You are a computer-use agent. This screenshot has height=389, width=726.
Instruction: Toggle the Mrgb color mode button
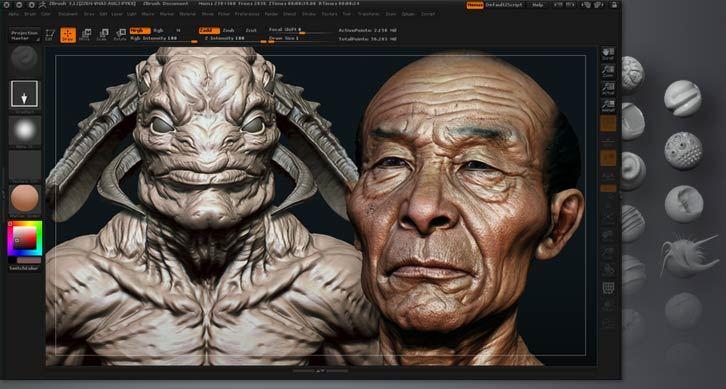pos(140,31)
